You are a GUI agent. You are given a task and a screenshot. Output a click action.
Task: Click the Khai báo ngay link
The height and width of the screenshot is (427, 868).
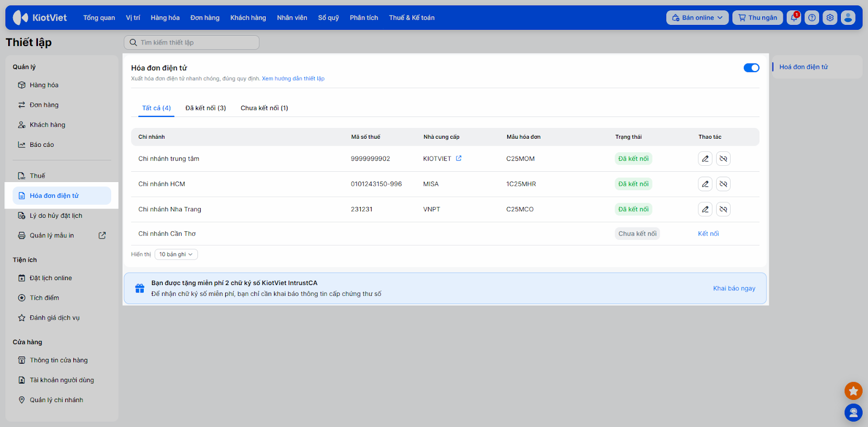(x=734, y=288)
